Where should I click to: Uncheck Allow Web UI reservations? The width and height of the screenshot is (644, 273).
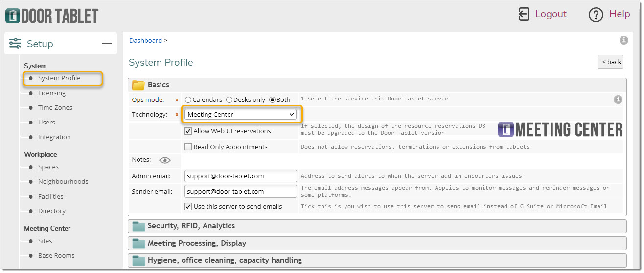pyautogui.click(x=188, y=131)
